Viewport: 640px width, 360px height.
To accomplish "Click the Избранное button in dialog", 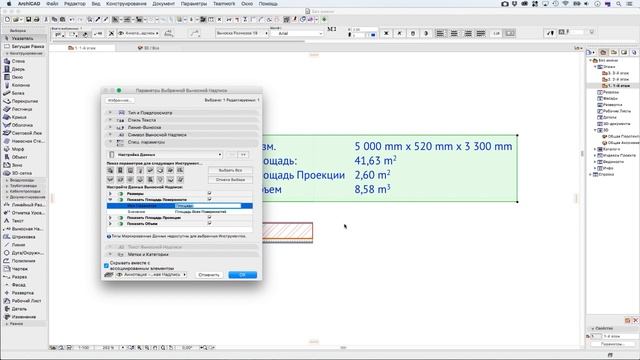I will click(x=119, y=100).
